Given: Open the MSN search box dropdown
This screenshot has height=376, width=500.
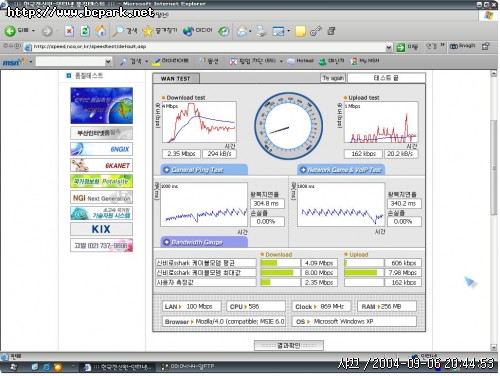Looking at the screenshot, I should click(108, 61).
